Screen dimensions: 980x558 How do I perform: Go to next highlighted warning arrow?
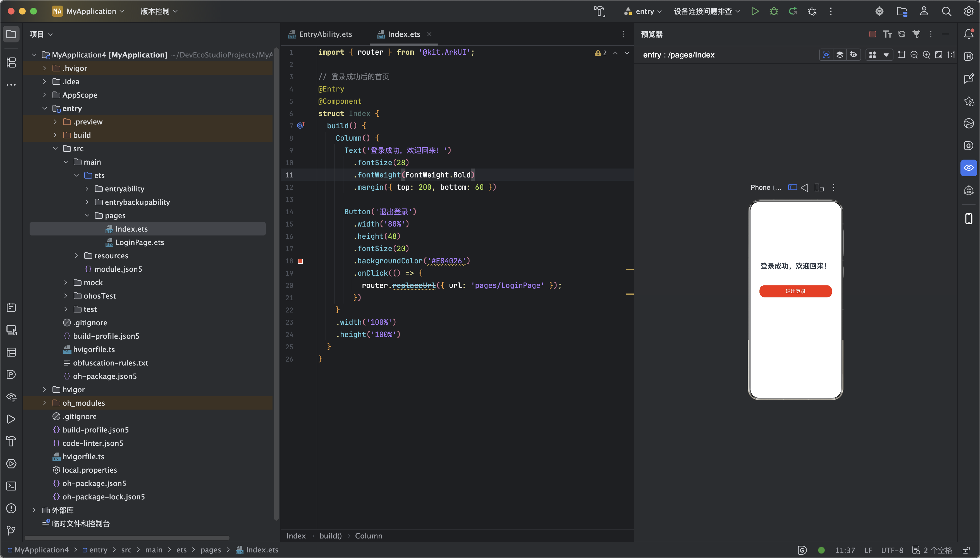(627, 53)
